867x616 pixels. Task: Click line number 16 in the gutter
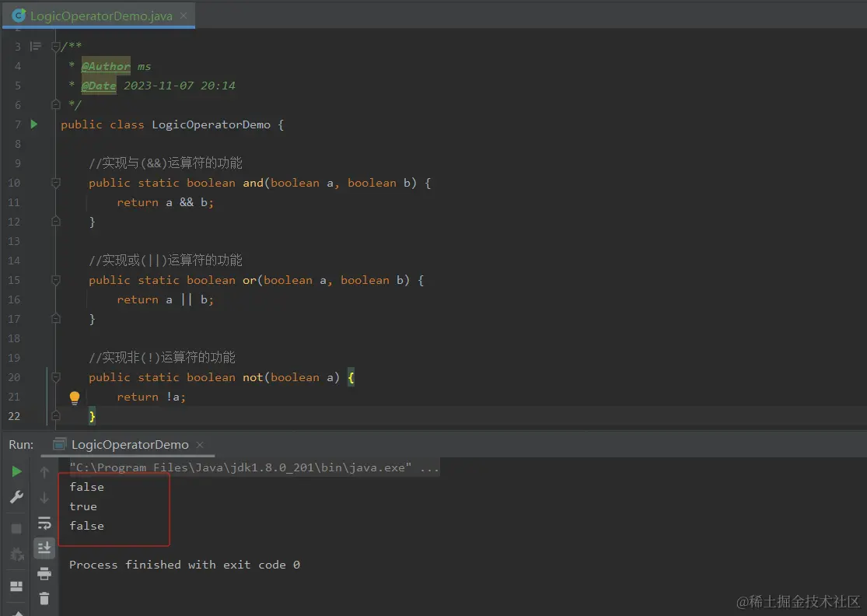pos(14,299)
